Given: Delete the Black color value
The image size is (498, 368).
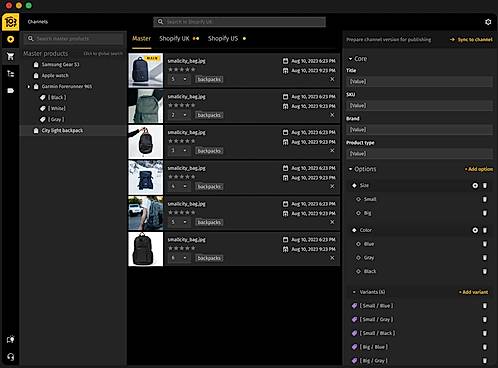Looking at the screenshot, I should point(485,271).
